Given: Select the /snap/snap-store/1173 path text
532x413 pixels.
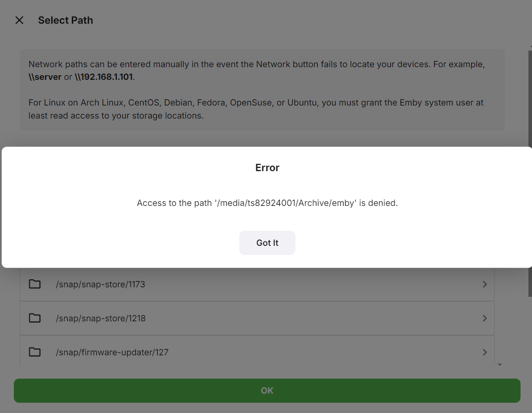Looking at the screenshot, I should pos(100,284).
